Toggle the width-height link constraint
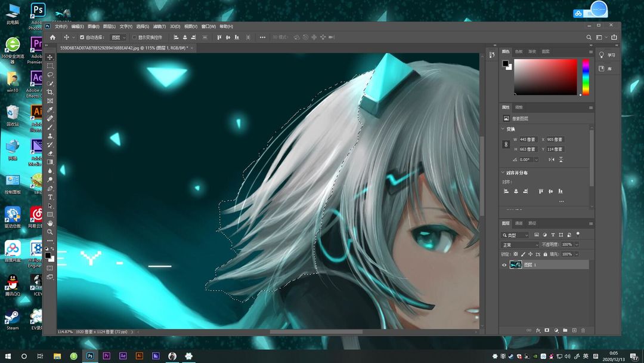The width and height of the screenshot is (644, 363). (x=506, y=144)
